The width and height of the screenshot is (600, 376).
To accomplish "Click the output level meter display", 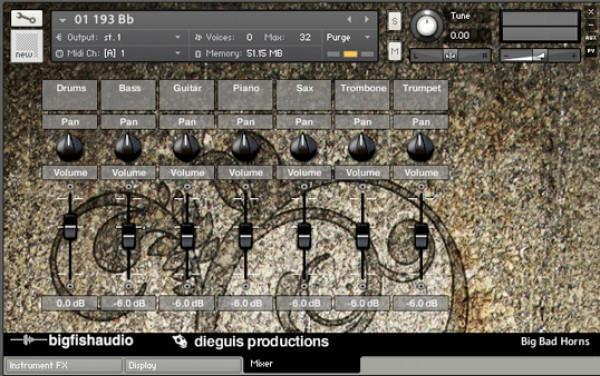I will click(x=540, y=26).
